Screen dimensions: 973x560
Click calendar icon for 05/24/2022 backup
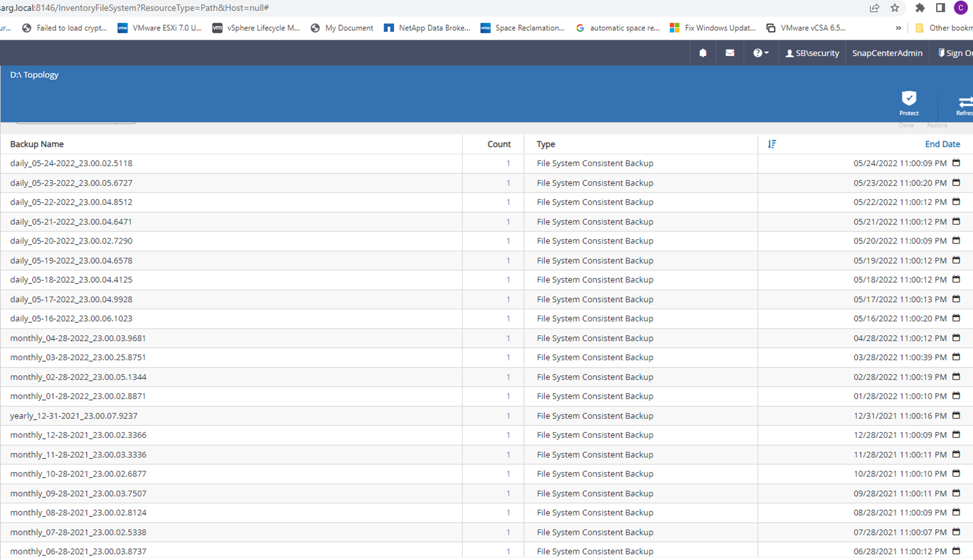[956, 163]
